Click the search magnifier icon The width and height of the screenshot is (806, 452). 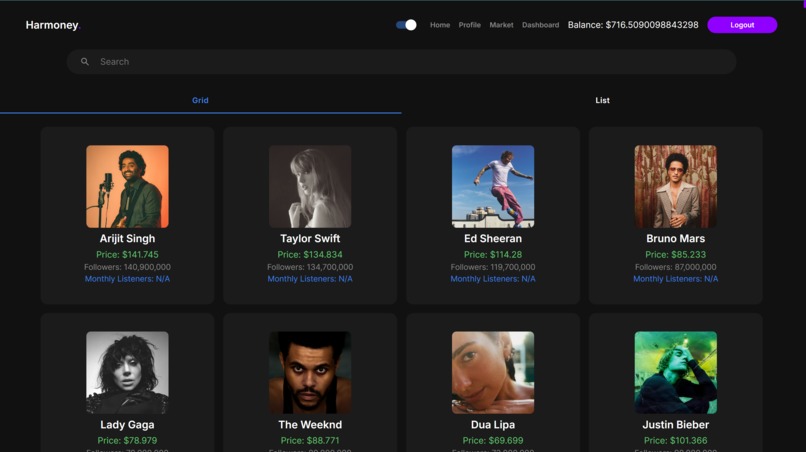[85, 62]
